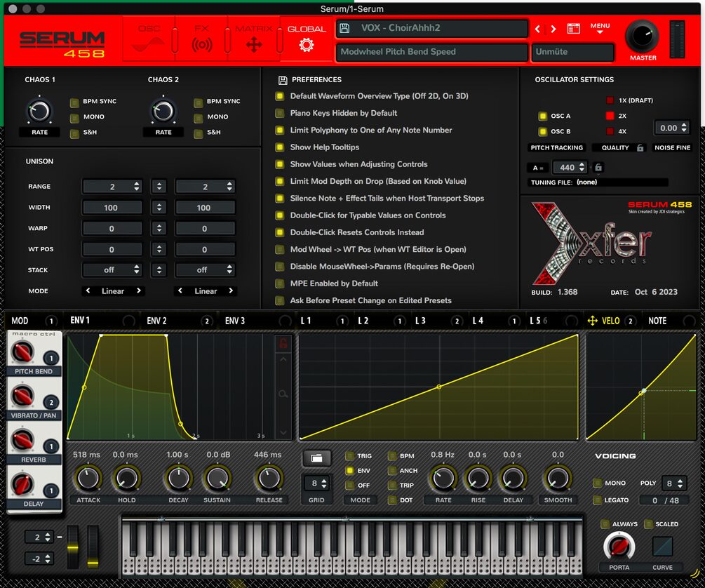Click the Chaos 1 RATE knob
Viewport: 705px width, 588px height.
39,111
